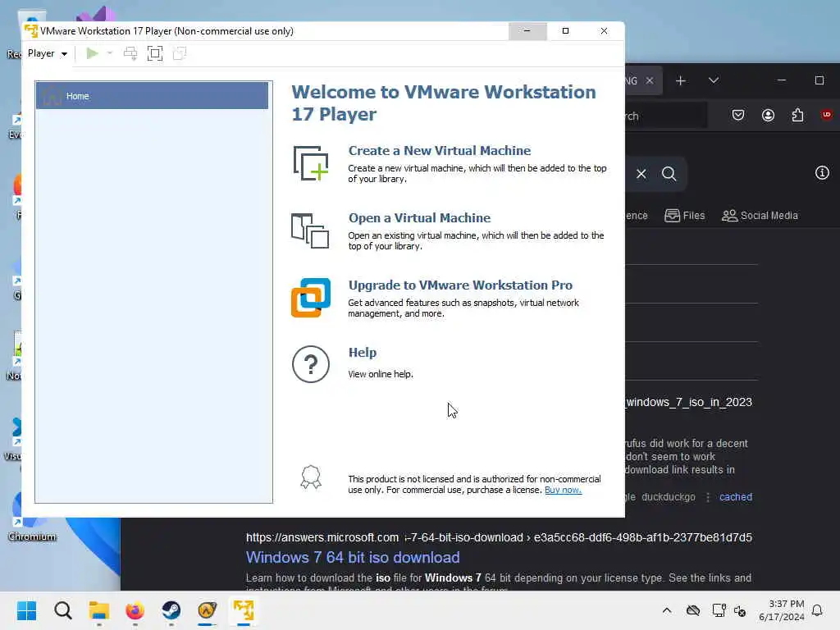This screenshot has width=840, height=630.
Task: Click the Help question mark icon
Action: [311, 364]
